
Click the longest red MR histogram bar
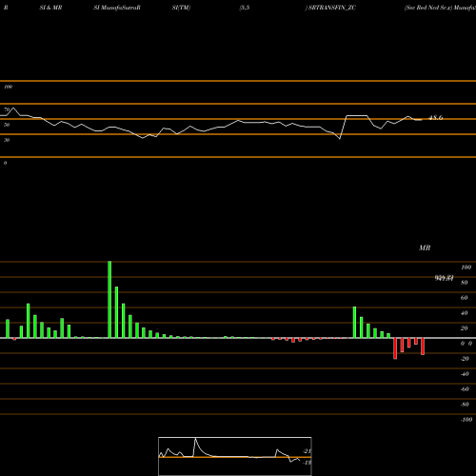click(x=395, y=348)
